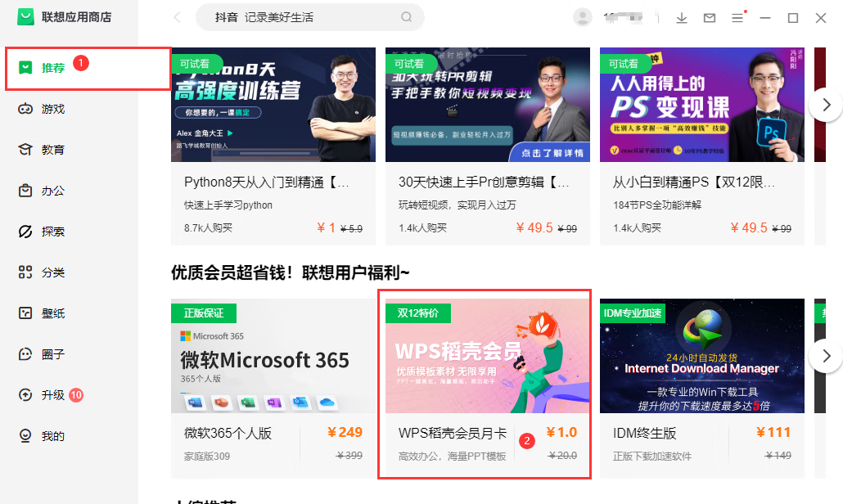The width and height of the screenshot is (843, 504).
Task: Open 升级 updates with 10 badge
Action: (53, 395)
